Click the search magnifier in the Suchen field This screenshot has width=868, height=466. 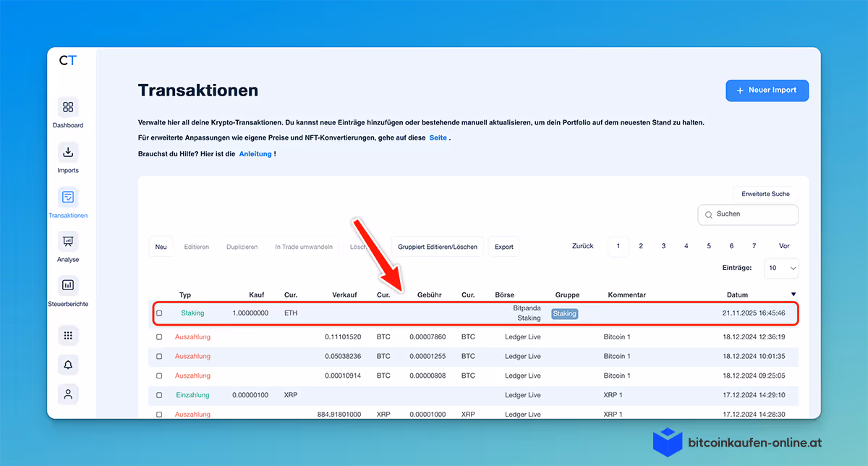coord(708,214)
